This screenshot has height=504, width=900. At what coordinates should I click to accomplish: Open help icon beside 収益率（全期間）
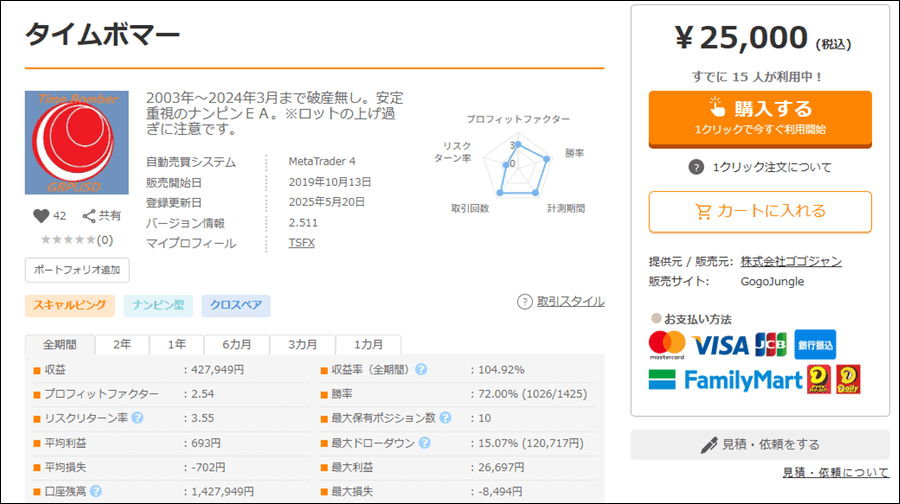421,370
